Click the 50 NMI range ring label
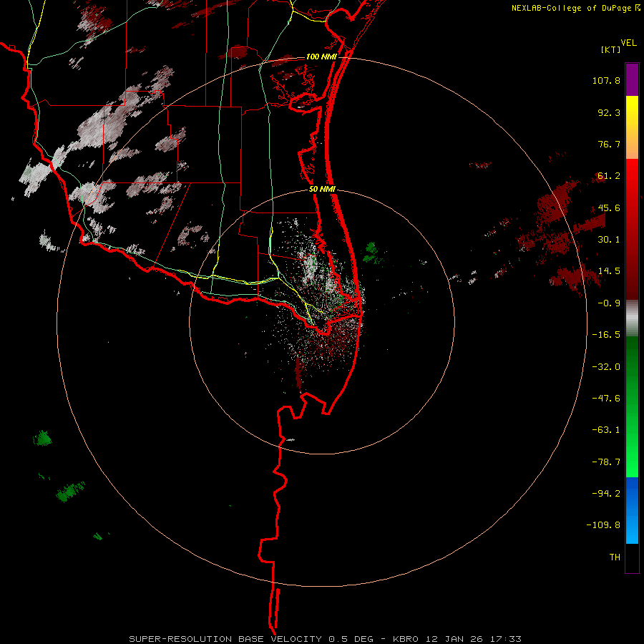The height and width of the screenshot is (644, 644). coord(322,190)
